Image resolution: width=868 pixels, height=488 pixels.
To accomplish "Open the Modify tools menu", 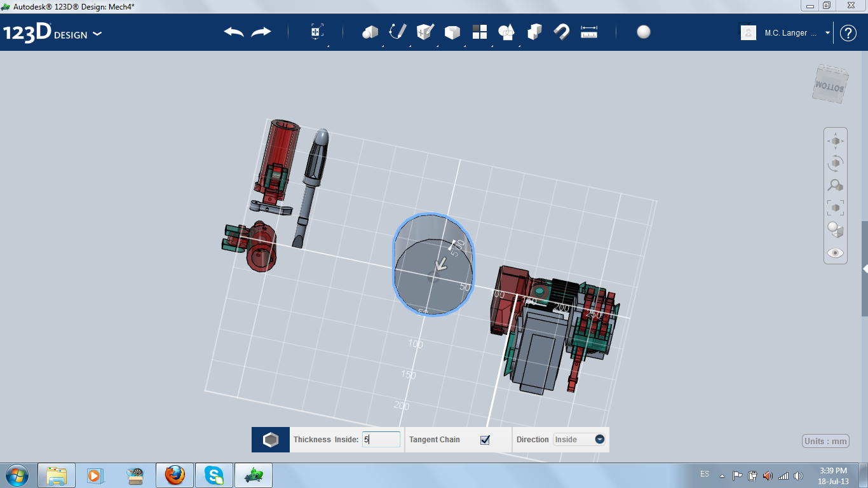I will pos(452,32).
